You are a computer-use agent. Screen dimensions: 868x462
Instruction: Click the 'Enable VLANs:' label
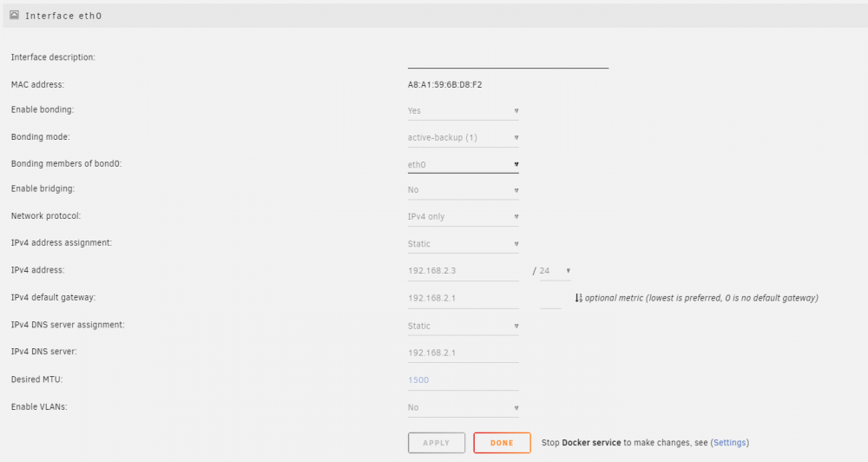39,406
